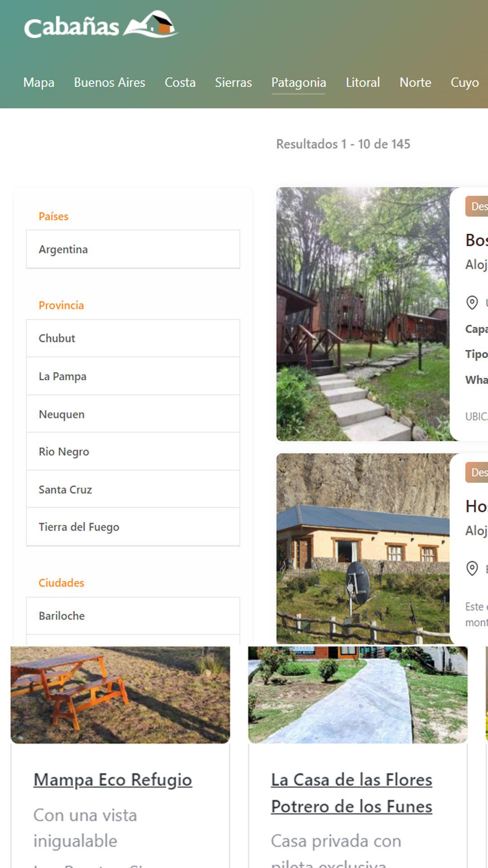The image size is (488, 868).
Task: Open the Sierras navigation item
Action: [x=233, y=82]
